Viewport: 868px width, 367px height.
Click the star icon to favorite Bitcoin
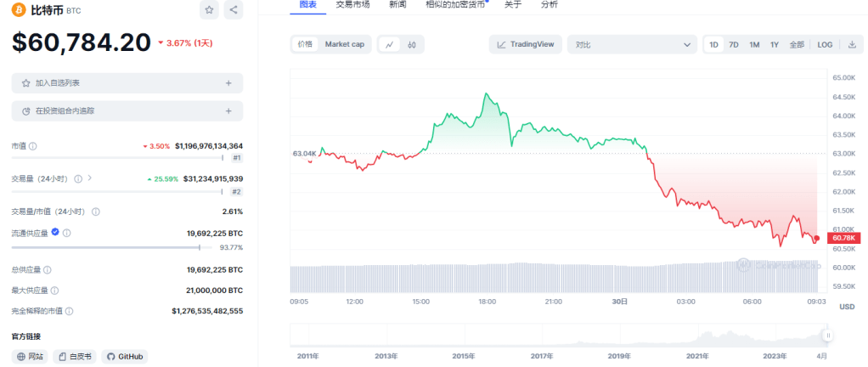pos(209,10)
